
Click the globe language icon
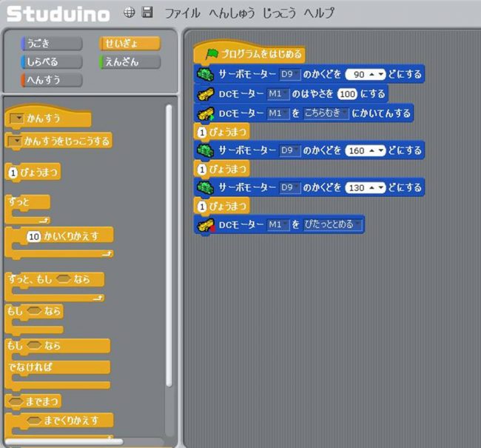(x=129, y=13)
